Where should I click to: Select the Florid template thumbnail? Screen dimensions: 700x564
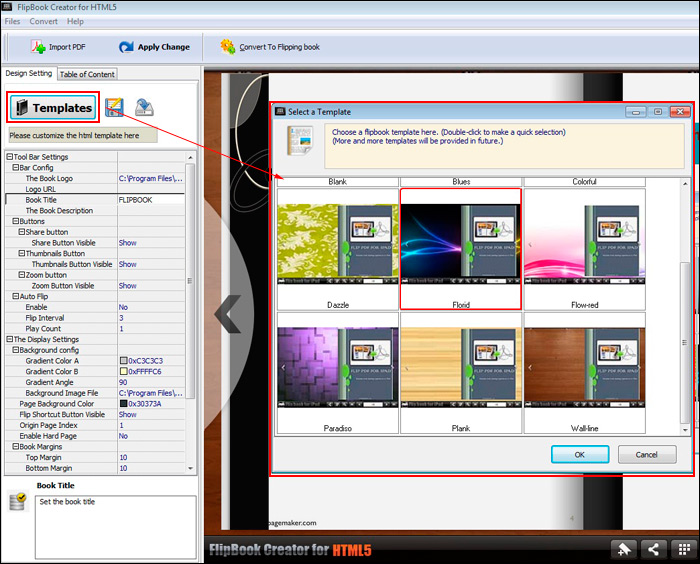click(x=461, y=249)
